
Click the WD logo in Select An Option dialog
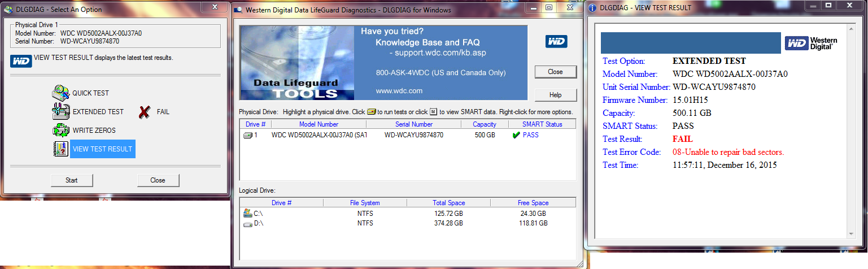[21, 61]
